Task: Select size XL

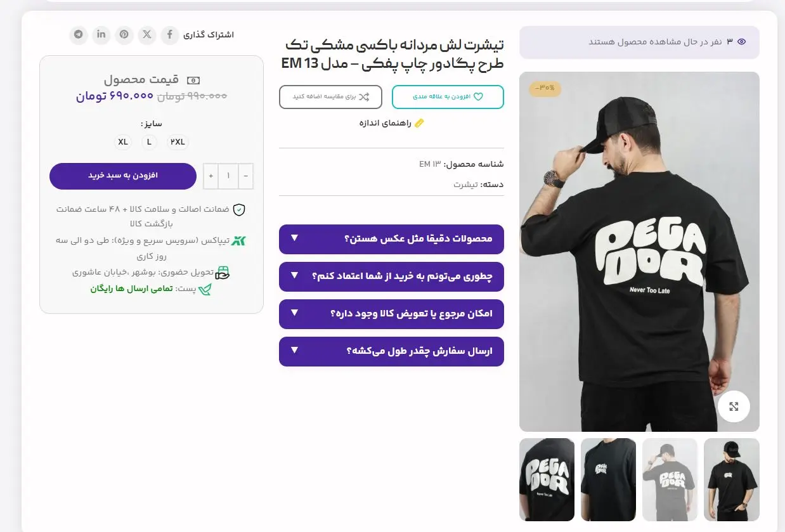Action: click(x=123, y=142)
